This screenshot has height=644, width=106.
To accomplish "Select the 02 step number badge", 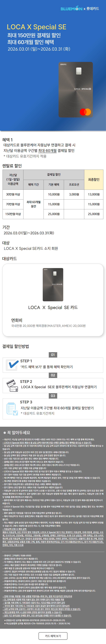I will [x=53, y=375].
